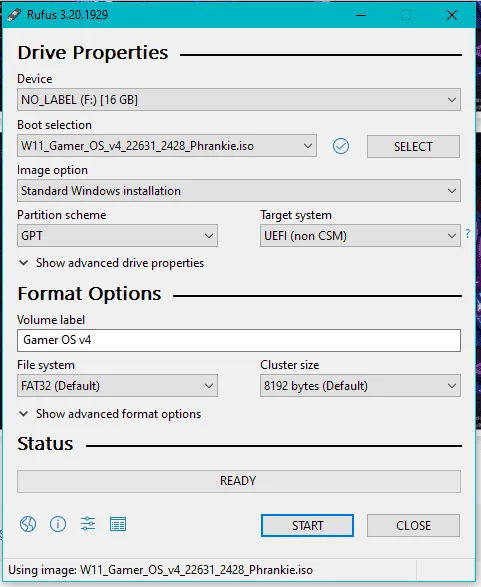Click the blue help question mark
This screenshot has width=481, height=587.
468,234
